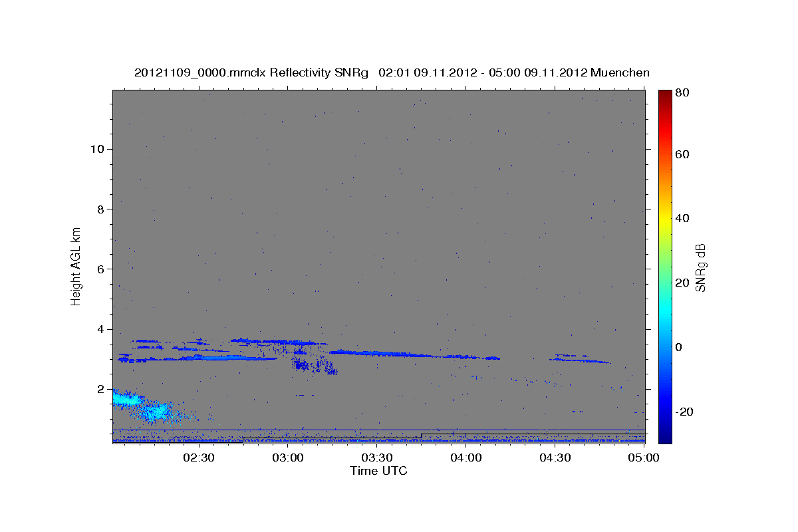Click the 'Time UTC' axis label
Viewport: 798px width, 532px height.
tap(378, 471)
